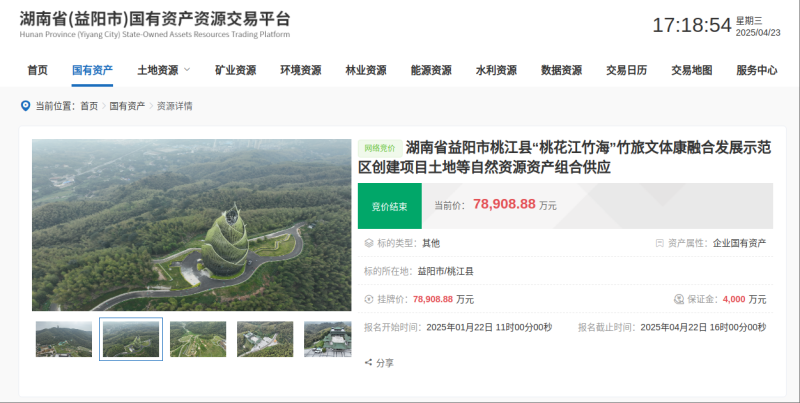Open 交易地图 in navigation bar
Viewport: 800px width, 403px height.
pos(691,70)
